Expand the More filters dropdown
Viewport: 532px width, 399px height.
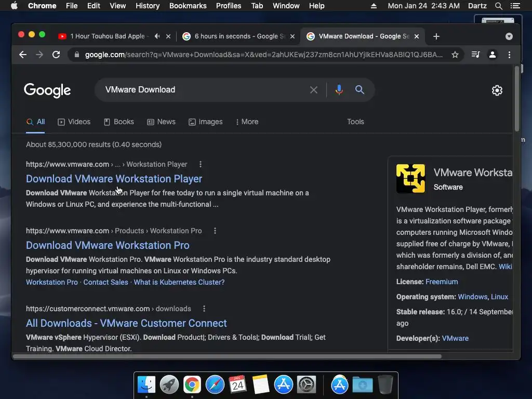[247, 122]
